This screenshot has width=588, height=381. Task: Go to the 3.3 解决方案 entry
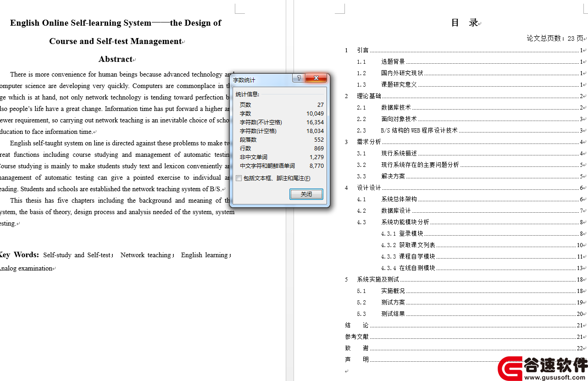coord(470,177)
